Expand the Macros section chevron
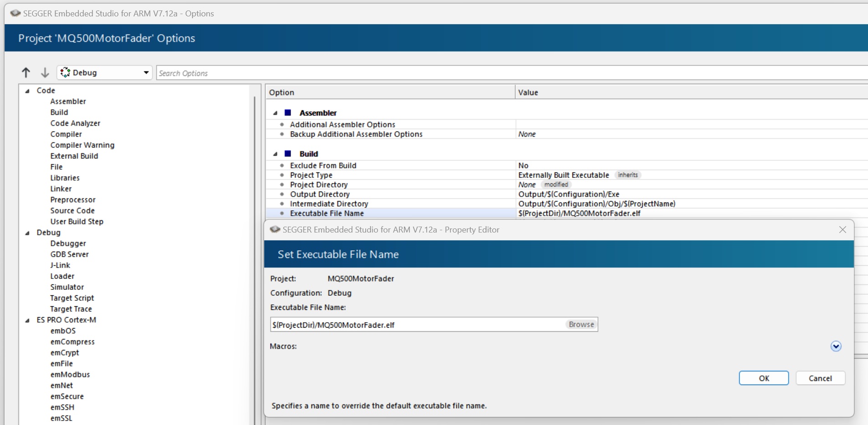 (x=836, y=346)
